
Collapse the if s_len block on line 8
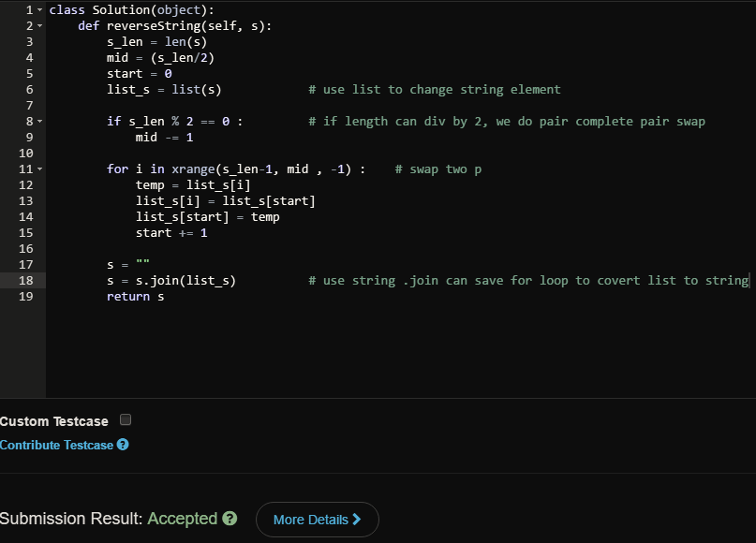point(39,122)
